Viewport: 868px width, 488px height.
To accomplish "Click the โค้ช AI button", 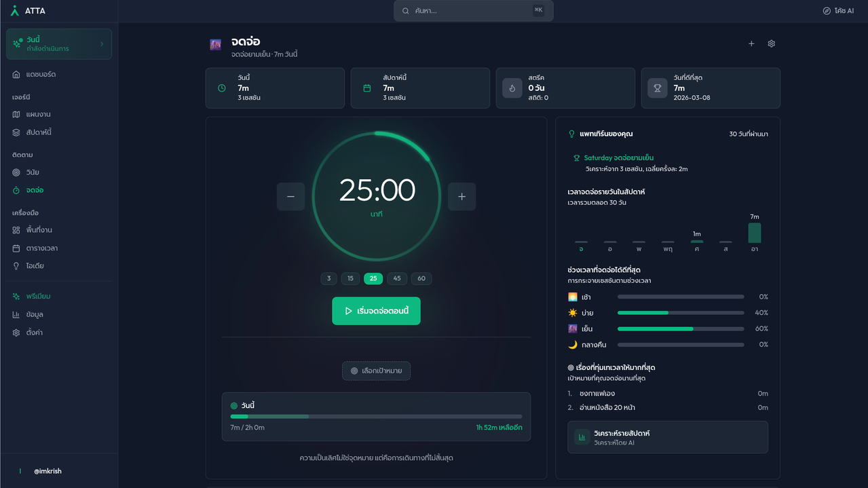I will tap(838, 11).
